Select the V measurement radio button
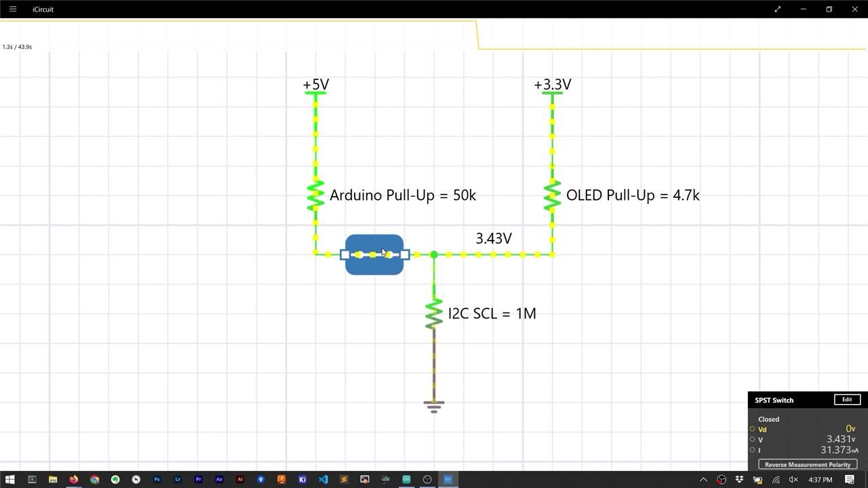Screen dimensions: 868x488 pos(752,439)
